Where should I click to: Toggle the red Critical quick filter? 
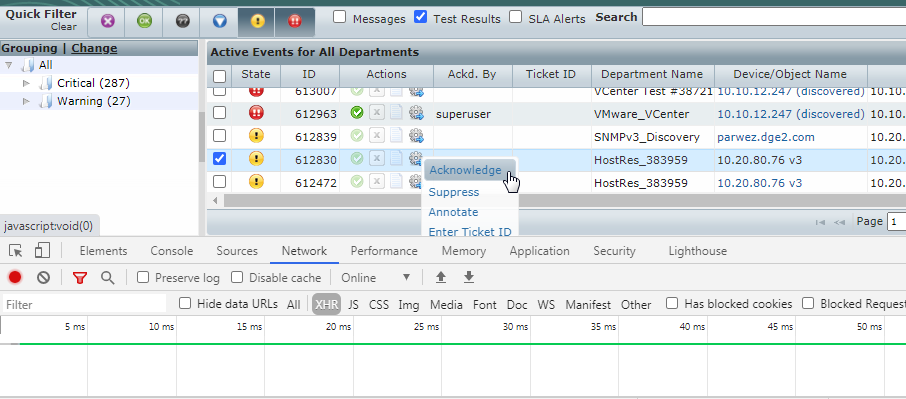295,21
